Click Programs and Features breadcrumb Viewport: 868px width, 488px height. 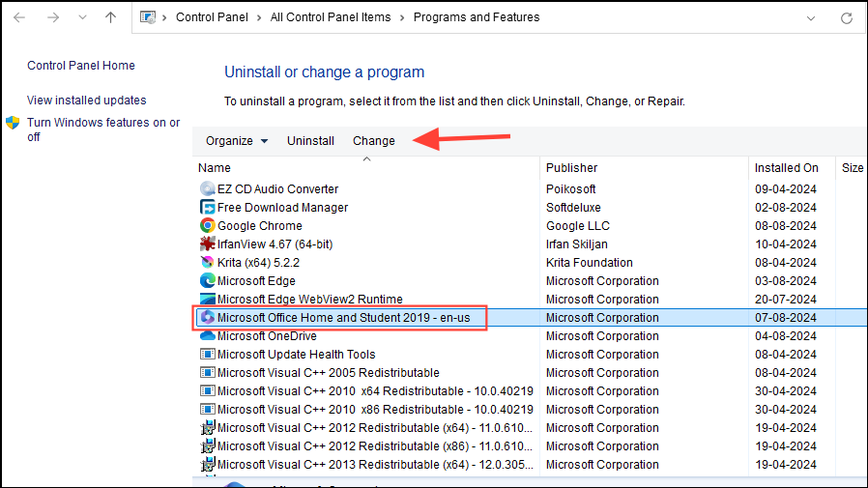[x=477, y=17]
